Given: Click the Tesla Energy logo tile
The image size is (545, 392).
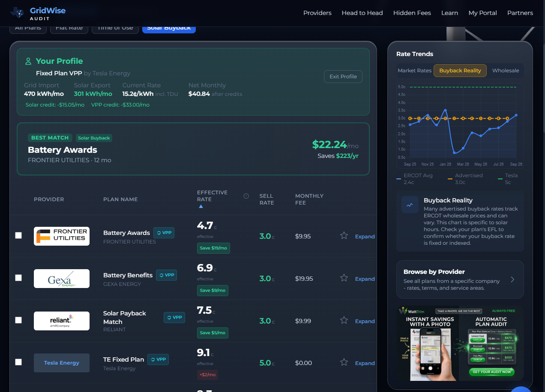Looking at the screenshot, I should point(62,363).
